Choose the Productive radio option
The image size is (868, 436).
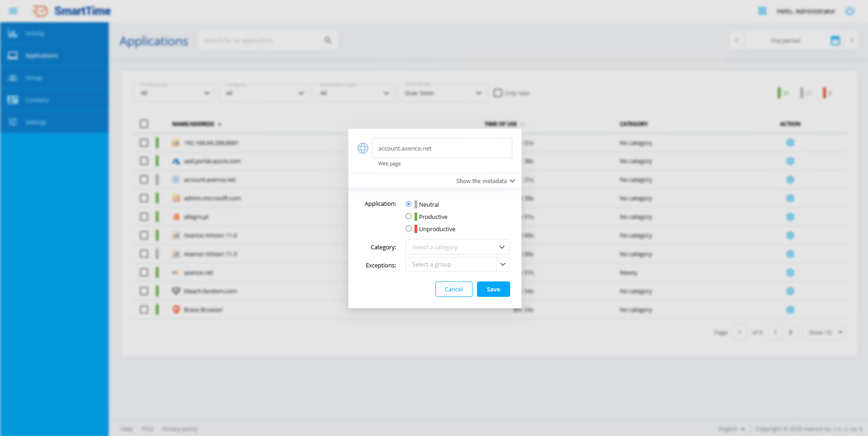409,217
